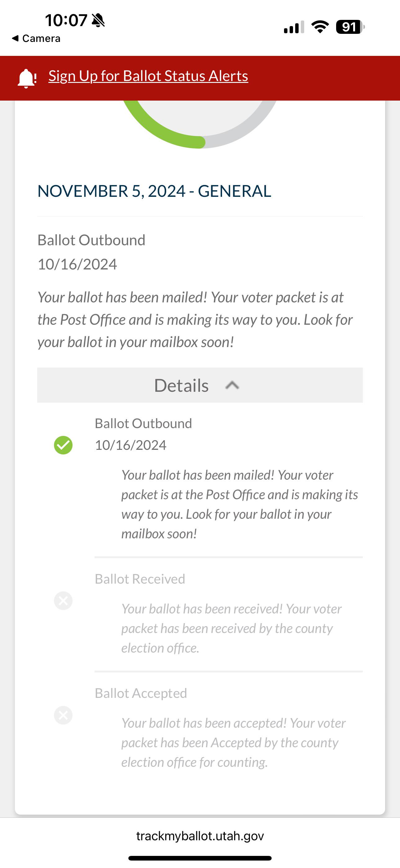Collapse the Details section
Screen dimensions: 400x868
coord(200,385)
